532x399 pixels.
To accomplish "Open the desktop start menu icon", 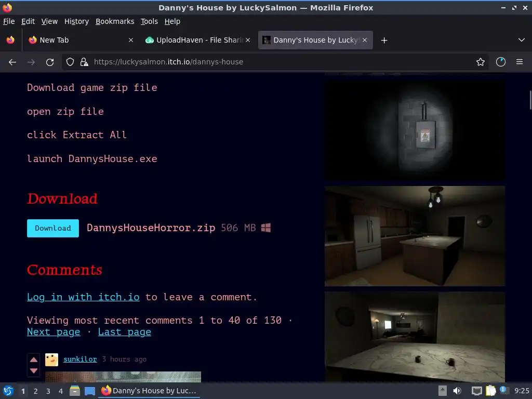I will click(x=8, y=391).
